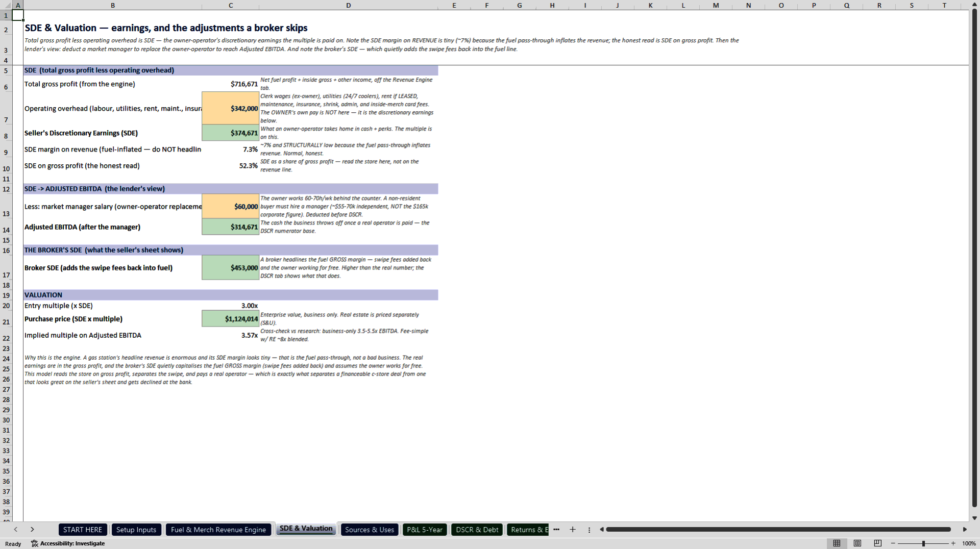Select column C header

click(231, 5)
